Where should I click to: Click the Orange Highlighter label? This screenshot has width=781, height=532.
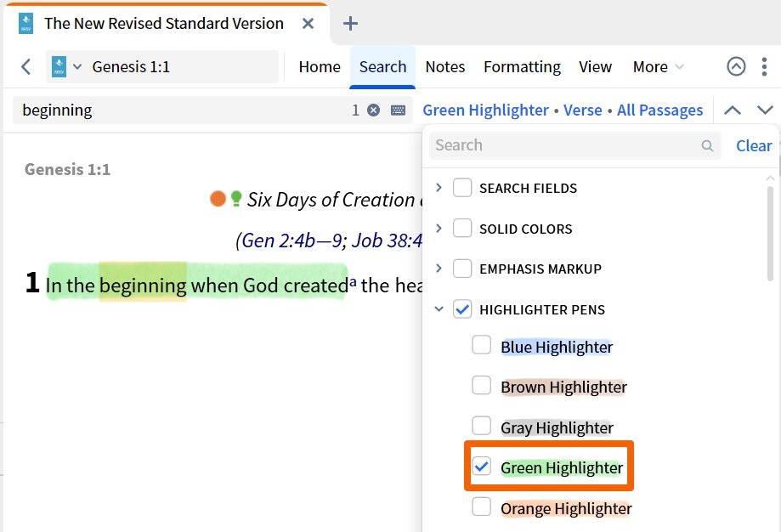(x=566, y=509)
